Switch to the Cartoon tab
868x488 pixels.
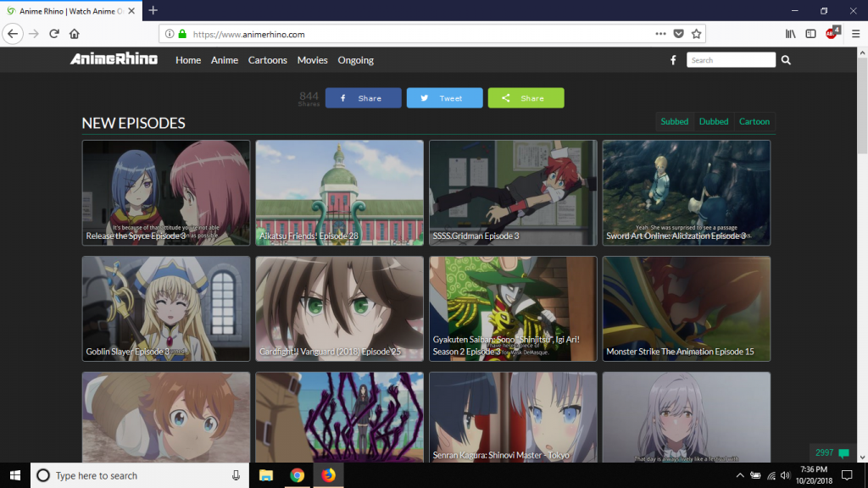(754, 121)
